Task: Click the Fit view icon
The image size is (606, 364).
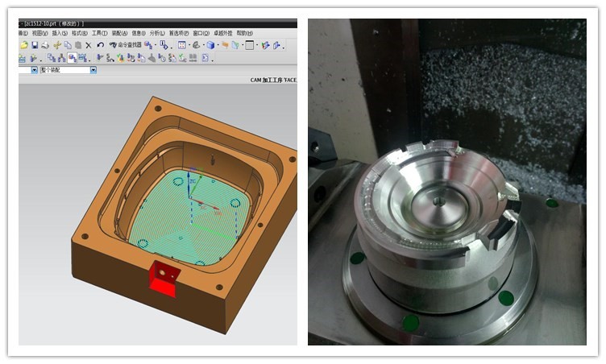Action: [181, 46]
